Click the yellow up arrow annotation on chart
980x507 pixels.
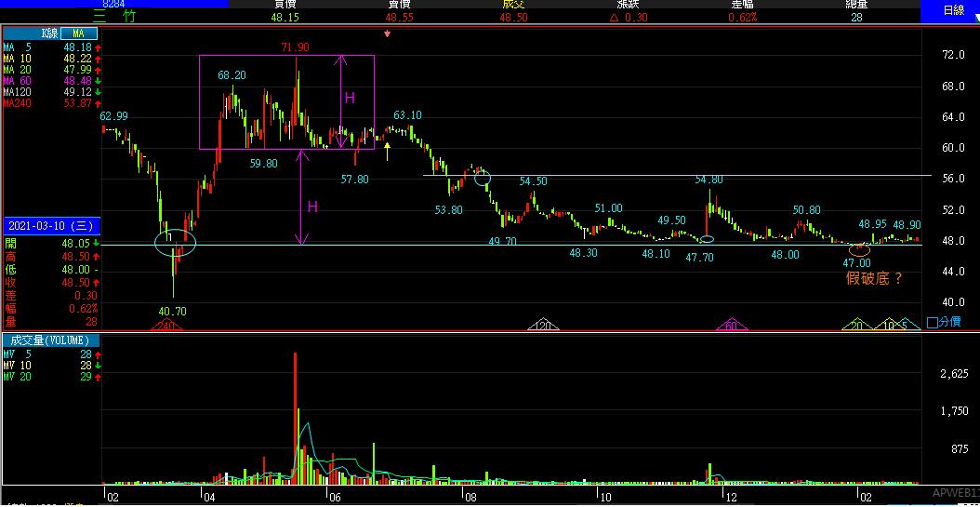coord(387,147)
